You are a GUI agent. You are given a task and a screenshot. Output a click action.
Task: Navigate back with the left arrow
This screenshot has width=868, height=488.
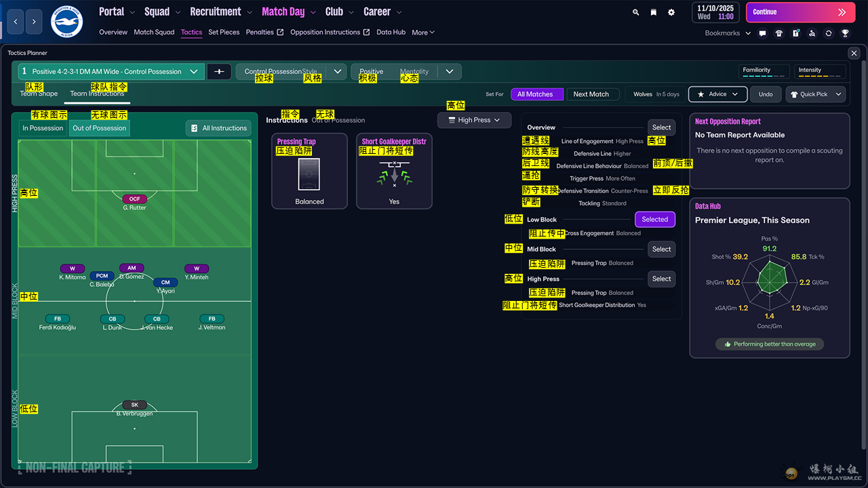(x=16, y=22)
